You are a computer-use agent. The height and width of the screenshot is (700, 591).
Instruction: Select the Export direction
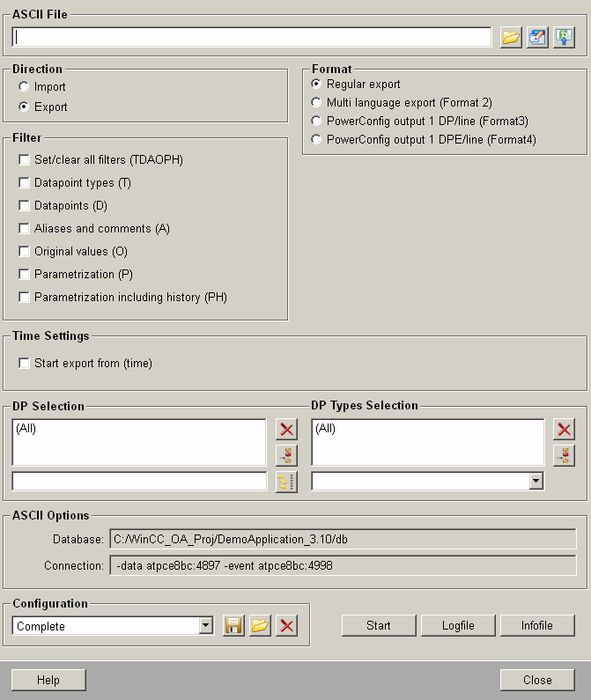[x=43, y=107]
